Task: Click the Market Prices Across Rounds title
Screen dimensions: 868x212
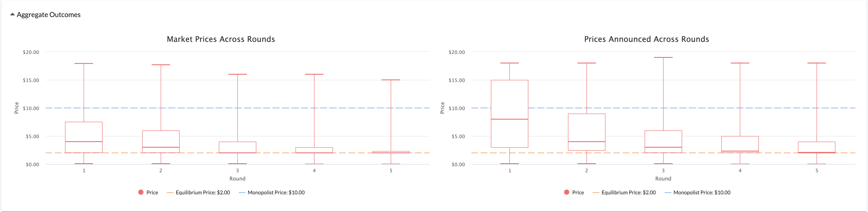Action: click(221, 39)
